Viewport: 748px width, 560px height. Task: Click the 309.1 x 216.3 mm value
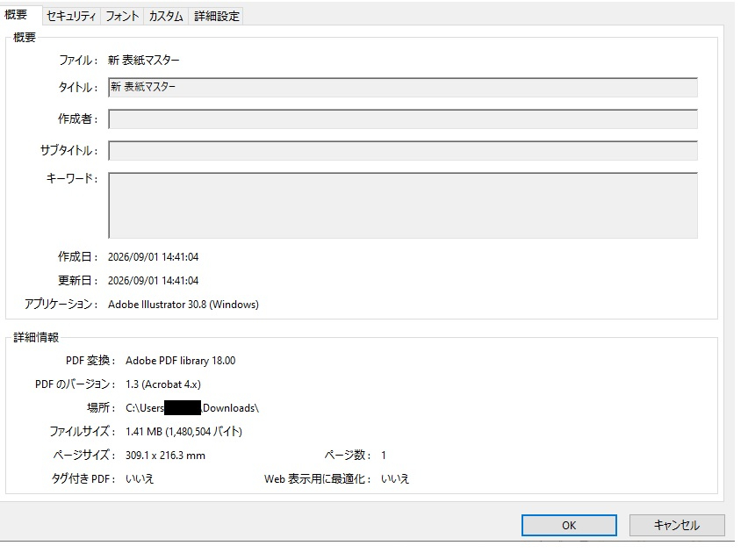click(165, 455)
